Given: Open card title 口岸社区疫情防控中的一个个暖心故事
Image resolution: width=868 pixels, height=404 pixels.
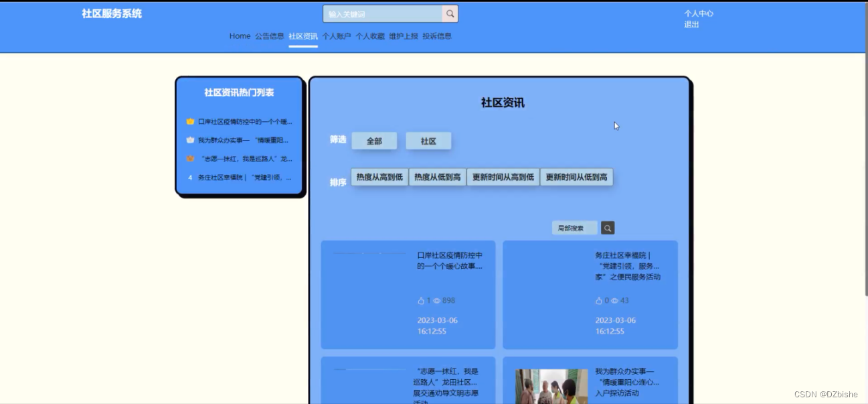Looking at the screenshot, I should (450, 261).
